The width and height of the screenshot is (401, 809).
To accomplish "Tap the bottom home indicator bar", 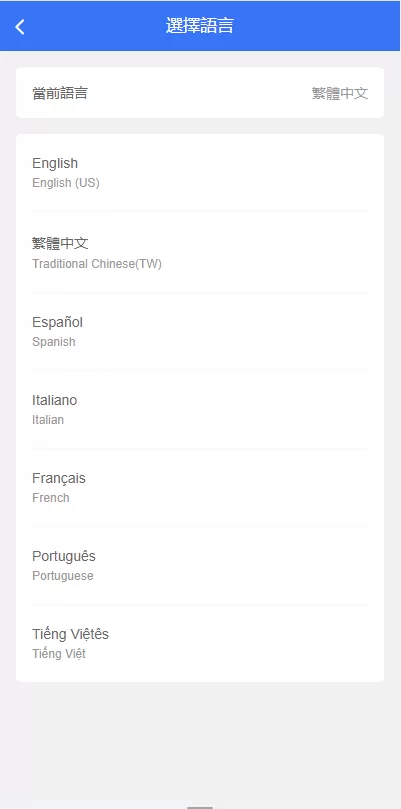I will 200,807.
